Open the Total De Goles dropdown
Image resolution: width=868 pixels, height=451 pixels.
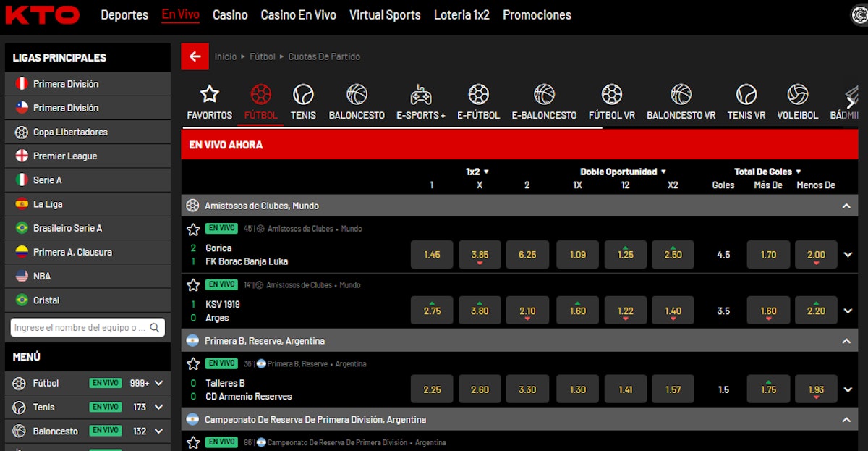[x=767, y=172]
